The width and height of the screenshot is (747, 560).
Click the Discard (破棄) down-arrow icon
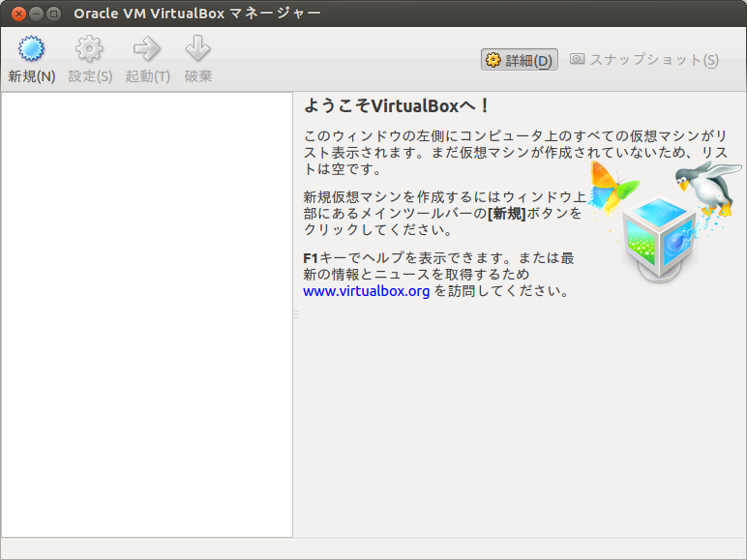tap(198, 49)
